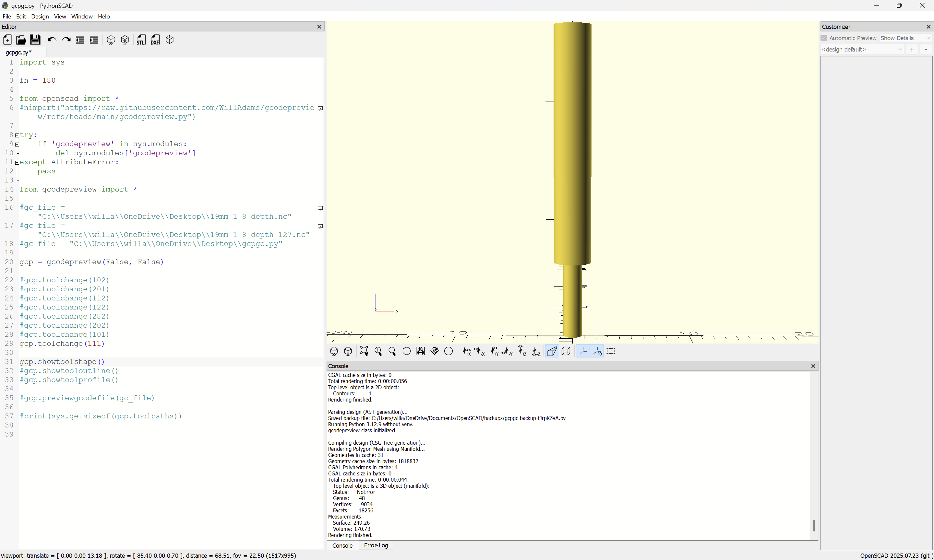The height and width of the screenshot is (560, 934).
Task: Click the Save file icon in editor toolbar
Action: pyautogui.click(x=35, y=40)
